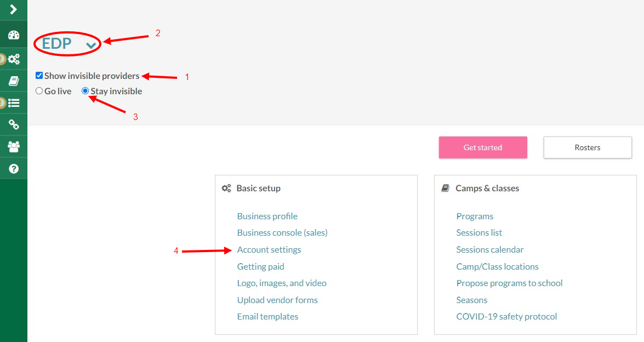Open the Sessions calendar link

[x=490, y=249]
